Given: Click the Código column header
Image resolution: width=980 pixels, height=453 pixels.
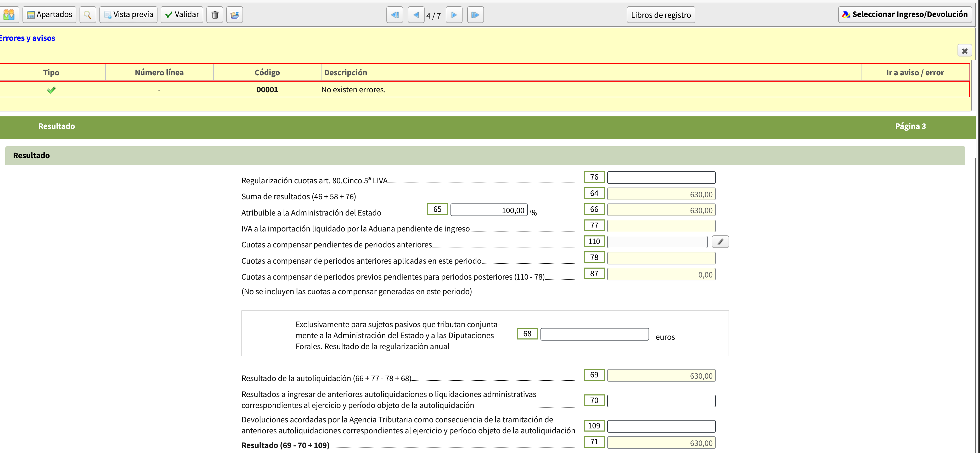Looking at the screenshot, I should tap(267, 72).
